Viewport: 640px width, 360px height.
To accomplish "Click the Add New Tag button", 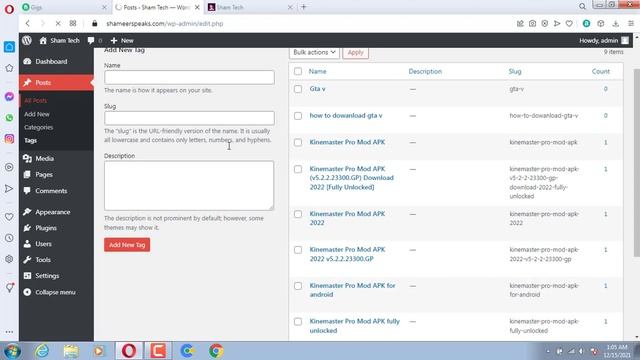I will (127, 245).
